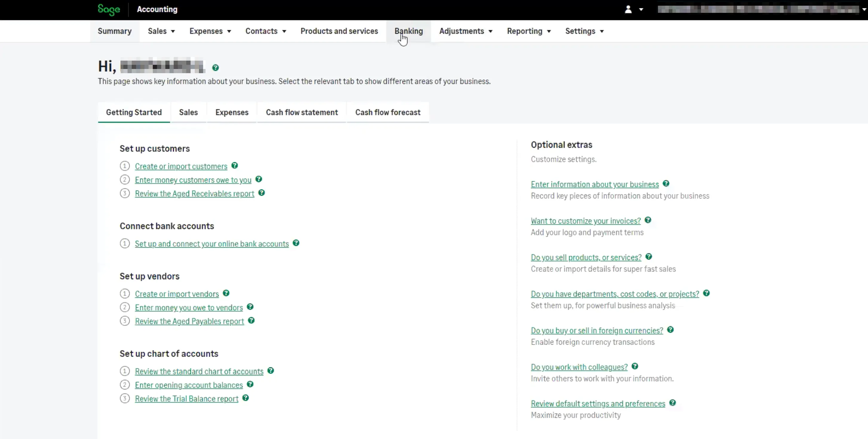Open Create or import customers link
868x439 pixels.
[181, 166]
